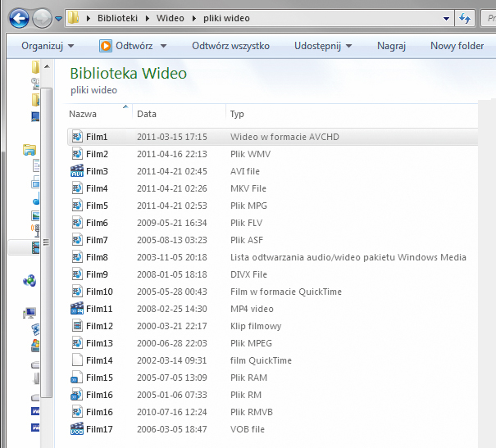Open the Udostępnij dropdown menu
The width and height of the screenshot is (496, 448).
point(323,46)
